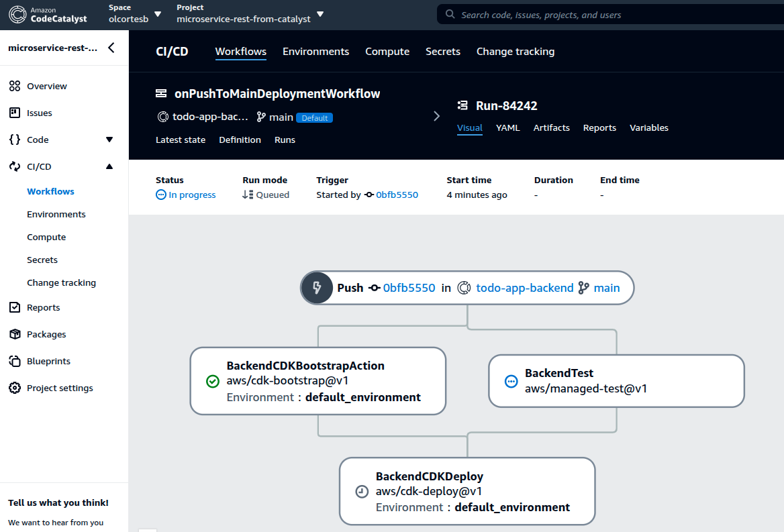Image resolution: width=784 pixels, height=532 pixels.
Task: Click the green success icon on BackendCDKBootstrapAction
Action: [x=213, y=382]
